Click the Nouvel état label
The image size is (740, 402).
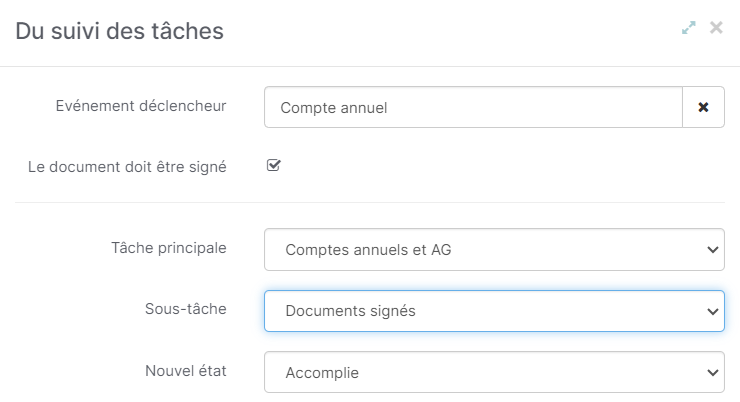(x=185, y=370)
